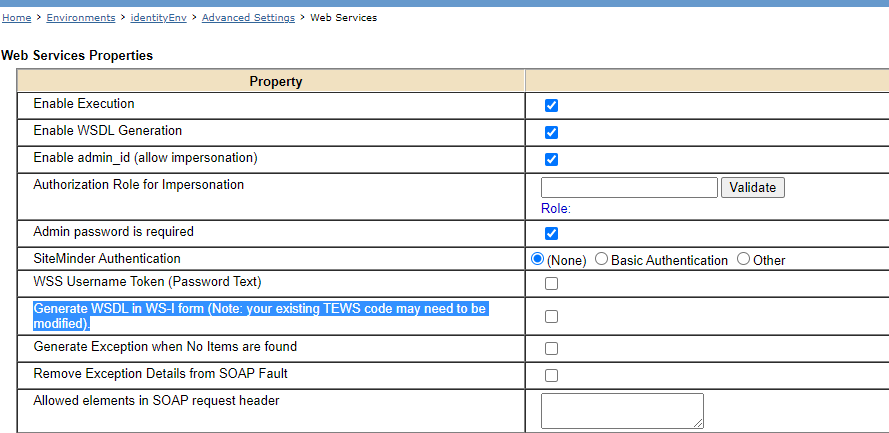Focus the Authorization Role text field
The image size is (889, 433).
click(629, 187)
